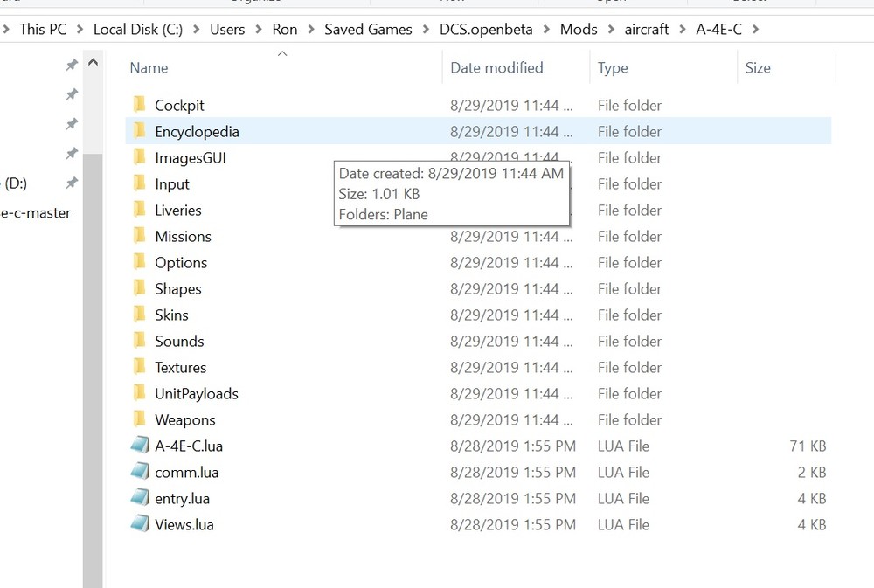Select the UnitPayloads folder name
Image resolution: width=874 pixels, height=588 pixels.
point(197,394)
